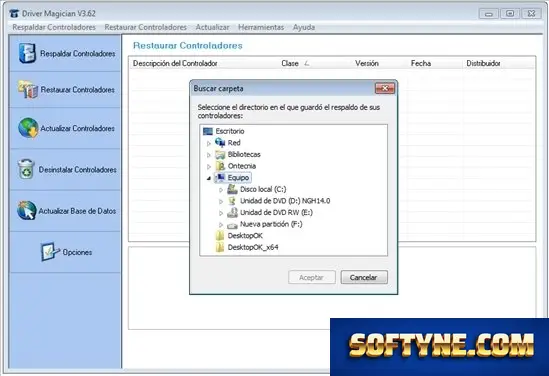Open the Actualizar menu

[x=212, y=27]
